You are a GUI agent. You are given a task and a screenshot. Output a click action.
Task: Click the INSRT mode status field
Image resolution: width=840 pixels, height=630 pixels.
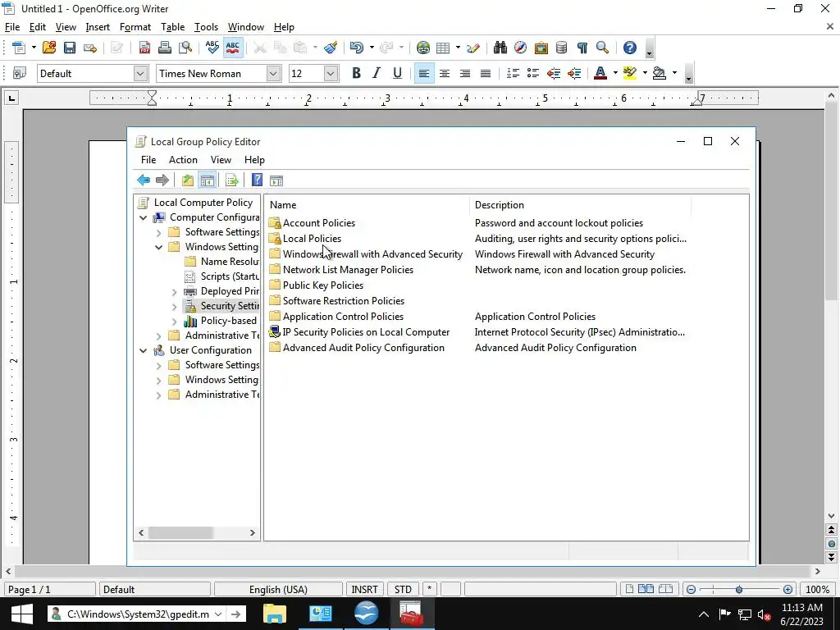[364, 589]
